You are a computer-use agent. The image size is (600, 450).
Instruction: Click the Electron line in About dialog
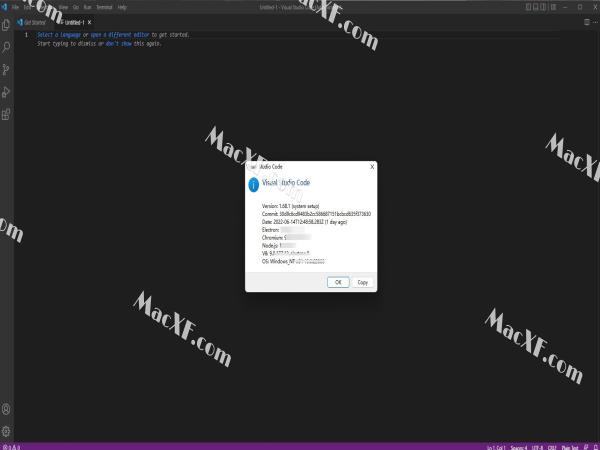click(x=283, y=230)
